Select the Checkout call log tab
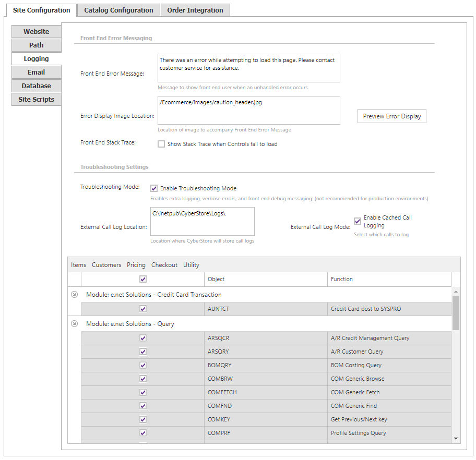 164,265
